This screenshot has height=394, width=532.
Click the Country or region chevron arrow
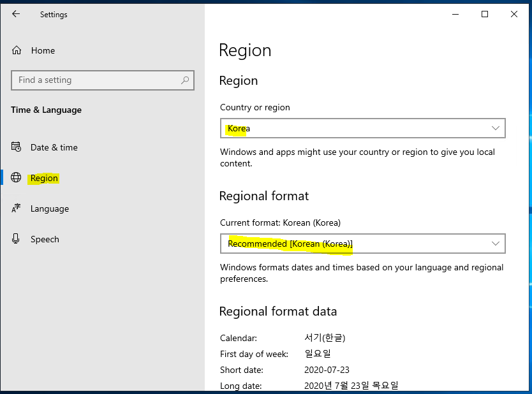click(x=496, y=128)
